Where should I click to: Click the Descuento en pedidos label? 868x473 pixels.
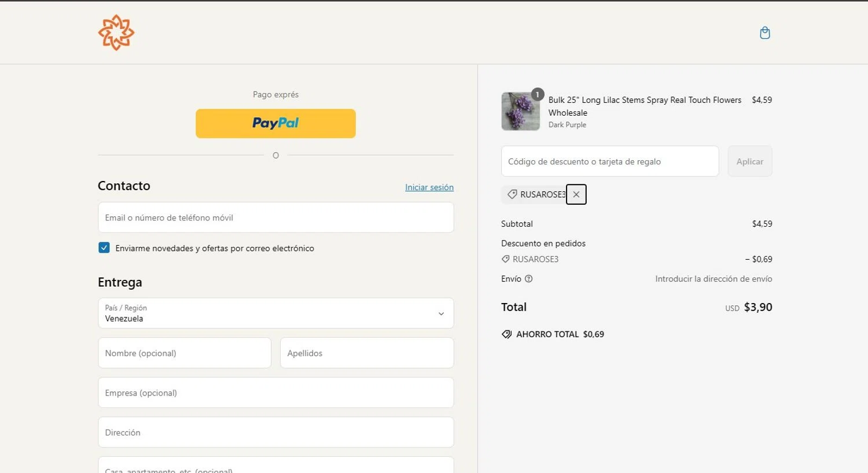pos(543,243)
